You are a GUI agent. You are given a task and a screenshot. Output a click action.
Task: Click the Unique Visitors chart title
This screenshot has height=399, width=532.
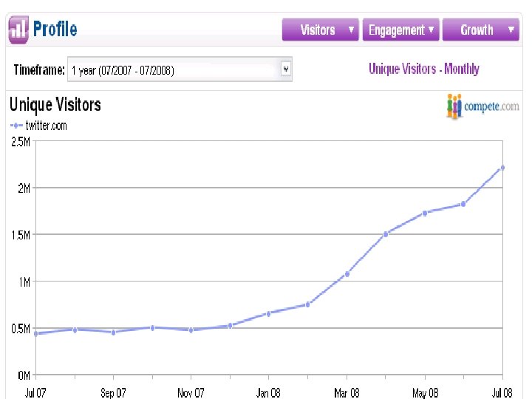(x=55, y=104)
